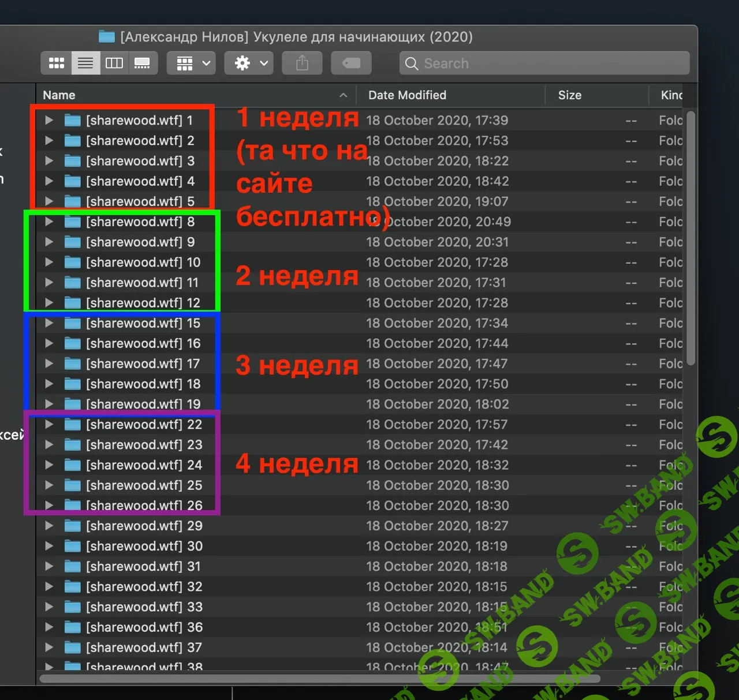Expand the [sharewood.wtf] 1 folder triangle
The height and width of the screenshot is (700, 739).
click(49, 121)
